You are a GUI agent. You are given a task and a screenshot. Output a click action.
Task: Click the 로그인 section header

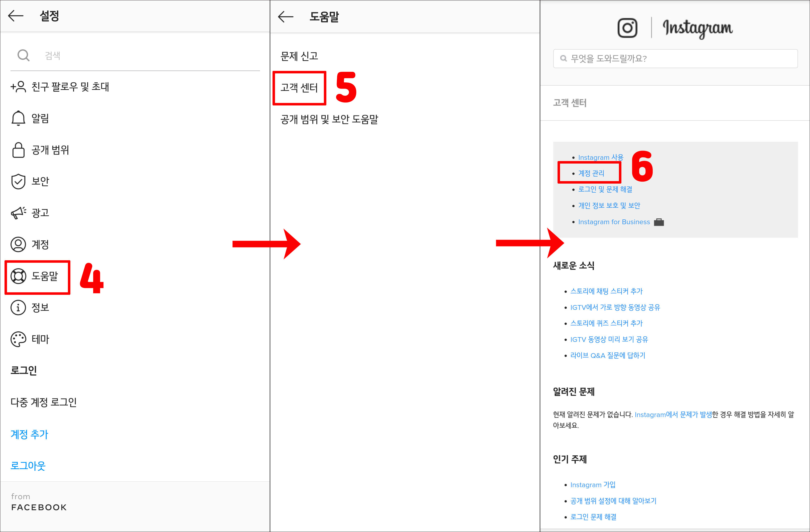24,371
